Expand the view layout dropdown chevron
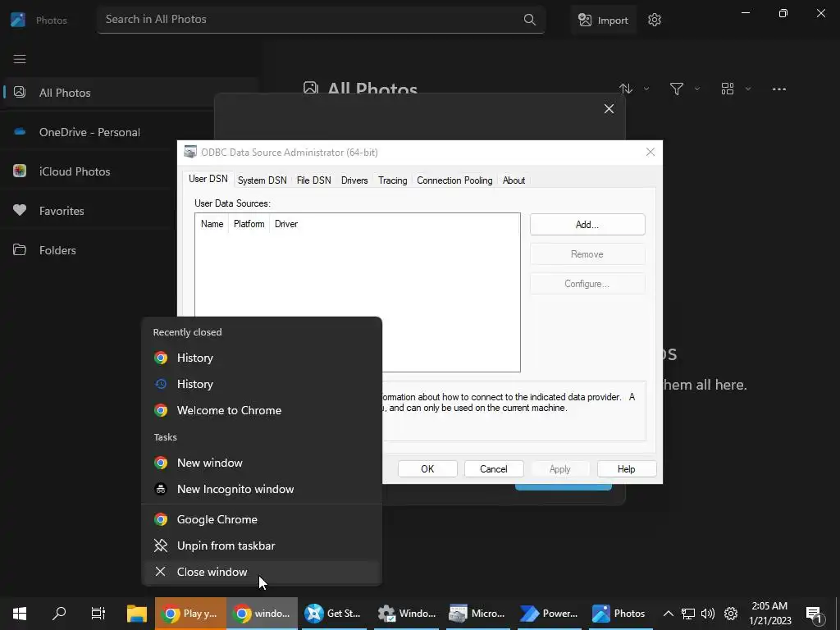 click(x=748, y=89)
